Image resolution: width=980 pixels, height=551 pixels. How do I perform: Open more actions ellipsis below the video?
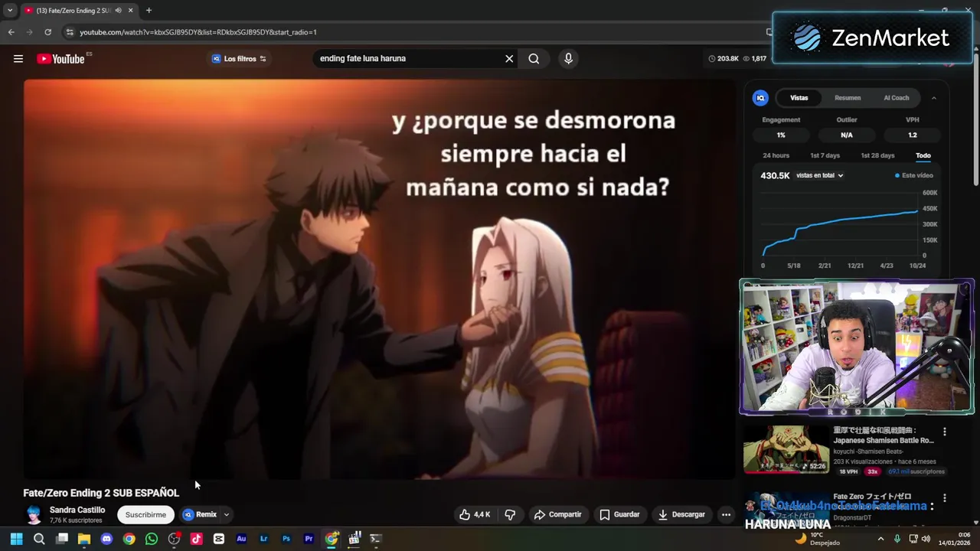click(x=726, y=514)
